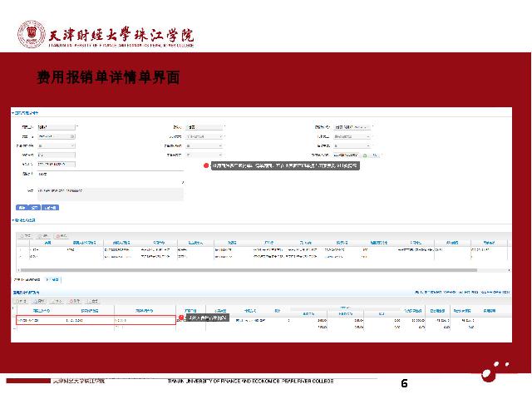Click the red dot marker in the bottom table

181,318
